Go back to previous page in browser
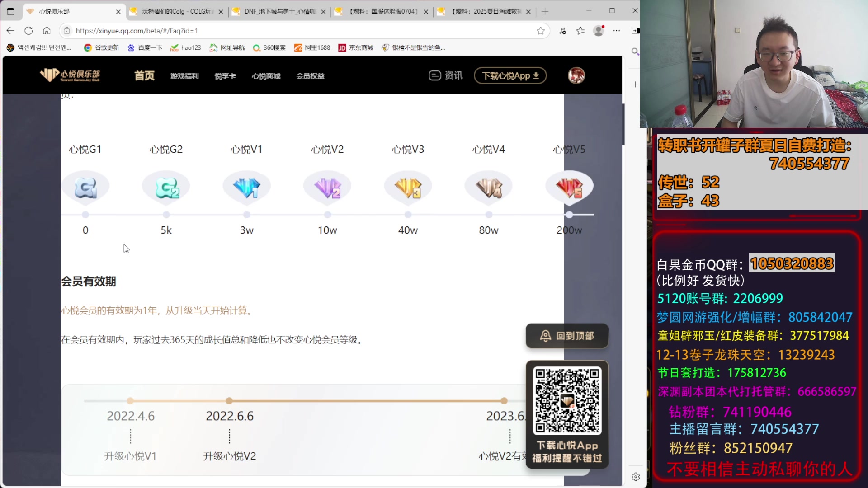This screenshot has height=488, width=868. coord(11,31)
